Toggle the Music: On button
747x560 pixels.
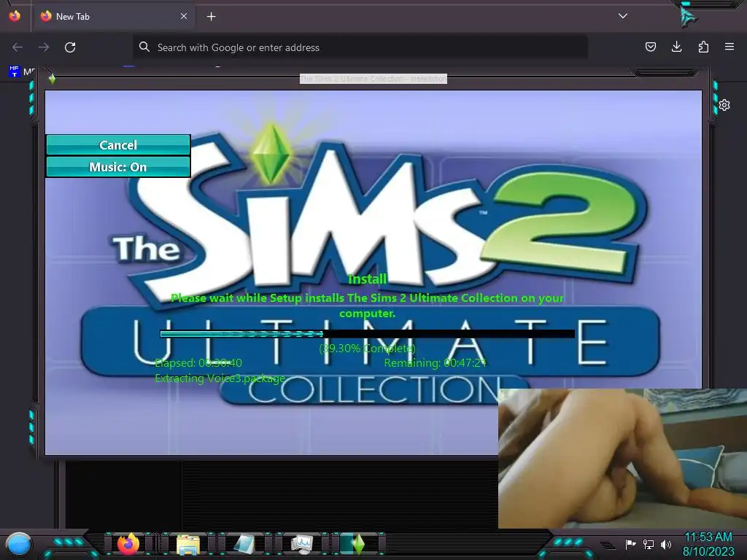pyautogui.click(x=118, y=167)
